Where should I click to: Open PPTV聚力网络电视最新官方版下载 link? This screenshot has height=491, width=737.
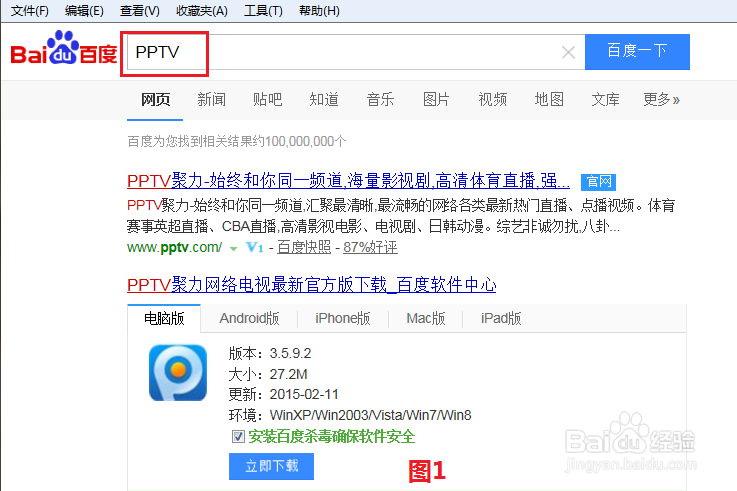(x=312, y=285)
